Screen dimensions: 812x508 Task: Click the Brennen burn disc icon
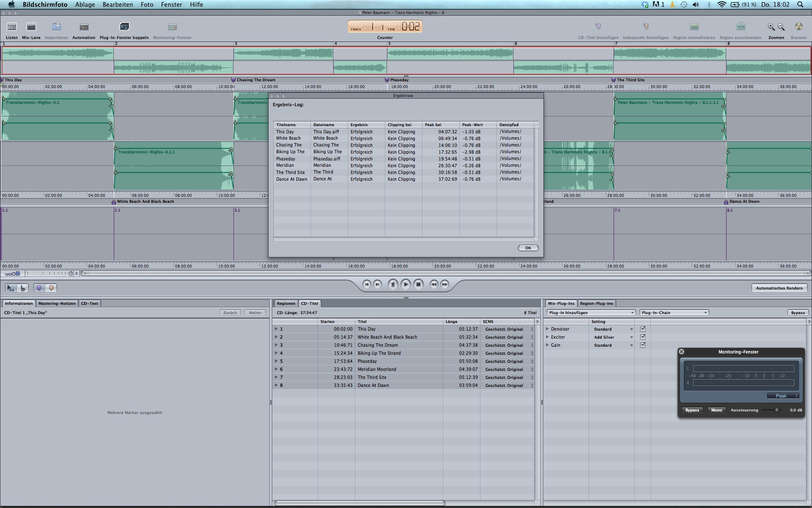(x=798, y=27)
